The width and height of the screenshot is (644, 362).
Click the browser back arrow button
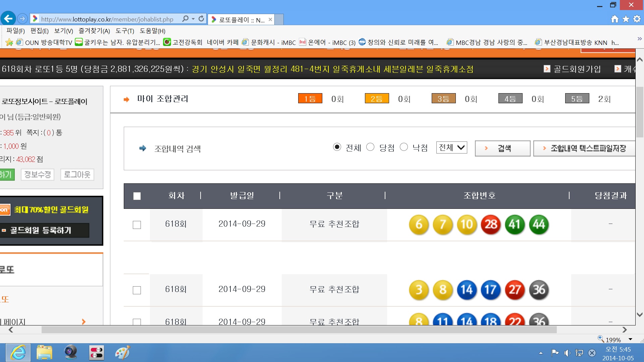8,19
